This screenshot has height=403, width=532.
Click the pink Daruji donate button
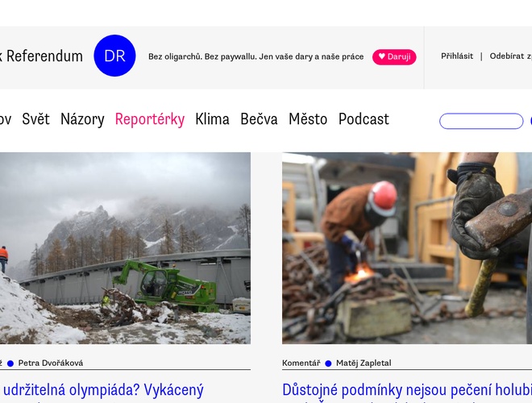pyautogui.click(x=394, y=56)
